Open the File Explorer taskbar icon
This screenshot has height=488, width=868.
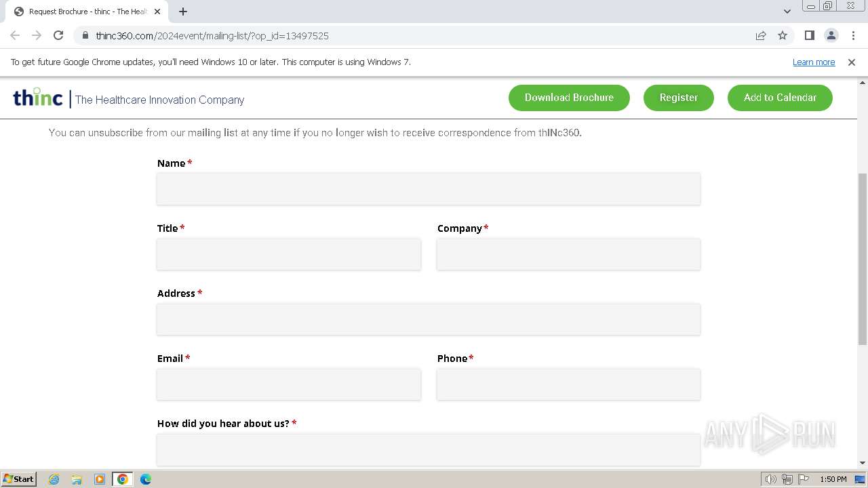tap(77, 479)
